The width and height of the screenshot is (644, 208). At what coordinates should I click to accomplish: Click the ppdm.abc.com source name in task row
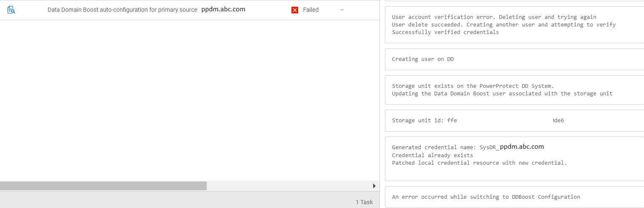coord(223,9)
